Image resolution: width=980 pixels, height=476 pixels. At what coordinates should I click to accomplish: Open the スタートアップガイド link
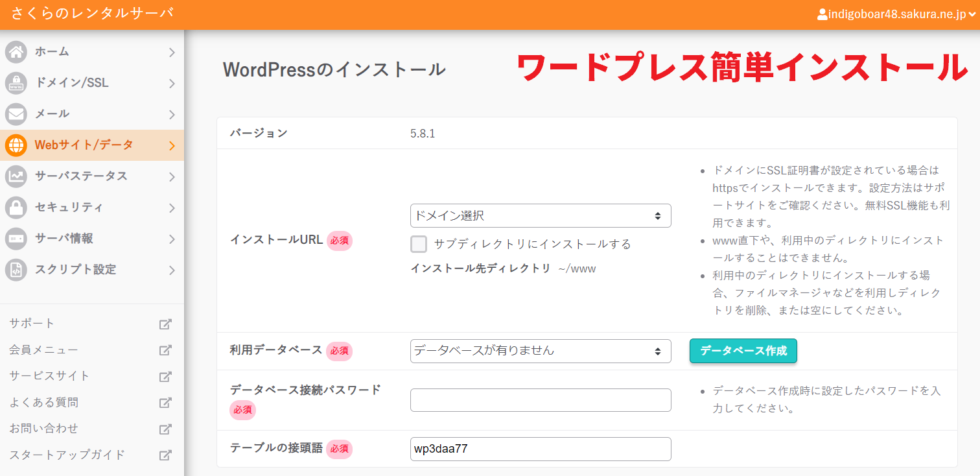coord(67,455)
